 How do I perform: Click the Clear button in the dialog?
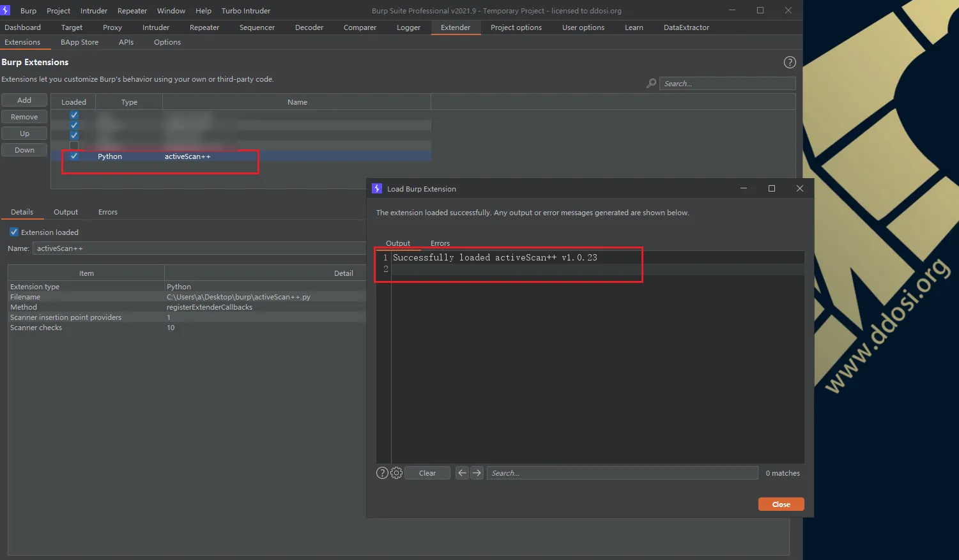pos(427,473)
